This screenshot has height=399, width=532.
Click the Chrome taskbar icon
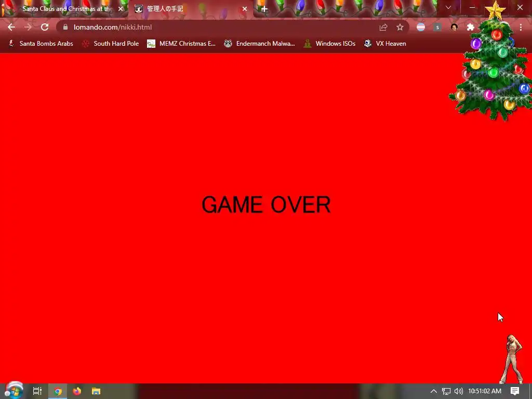pyautogui.click(x=58, y=391)
